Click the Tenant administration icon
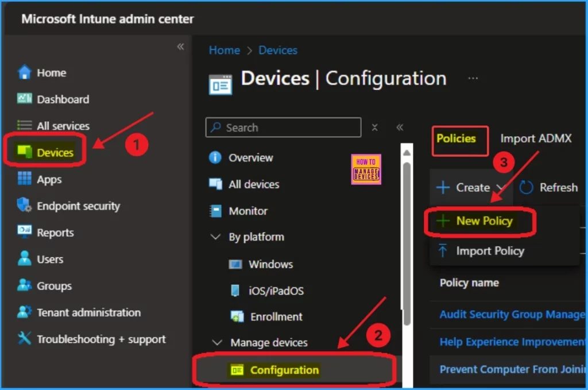 pos(24,312)
